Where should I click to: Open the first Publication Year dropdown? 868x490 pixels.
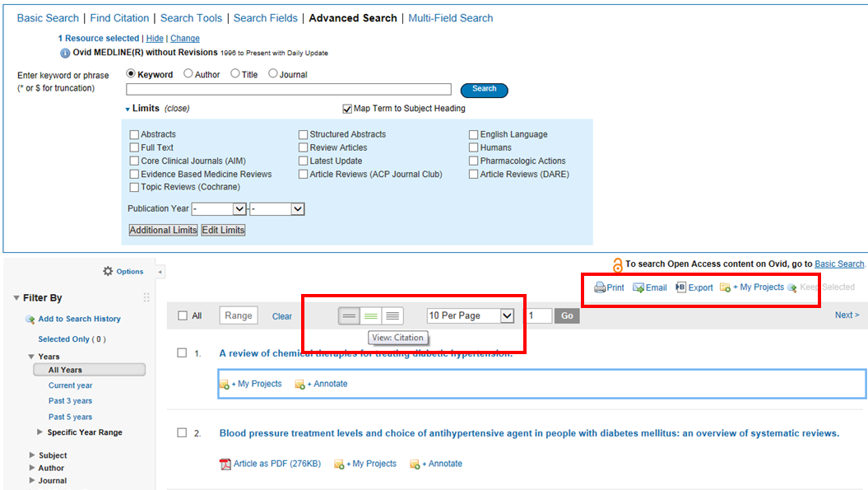[239, 209]
